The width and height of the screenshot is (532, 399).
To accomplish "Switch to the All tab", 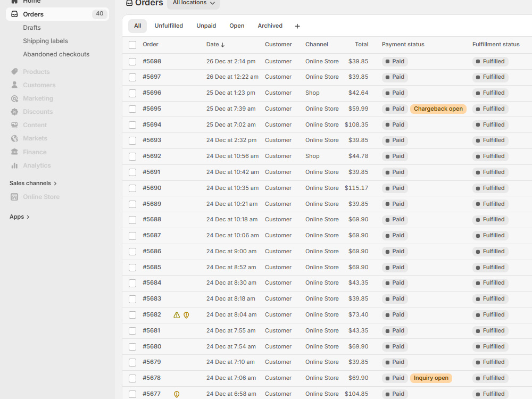I will [137, 26].
